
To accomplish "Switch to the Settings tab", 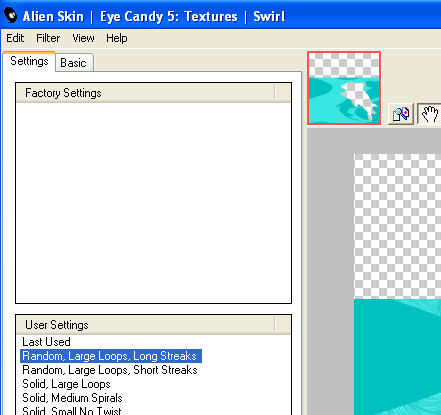I will pos(29,61).
